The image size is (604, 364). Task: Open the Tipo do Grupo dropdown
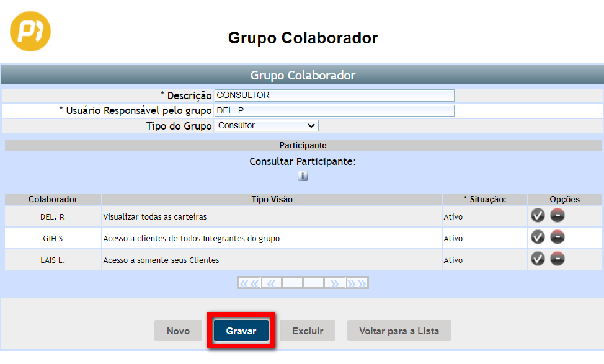click(267, 125)
